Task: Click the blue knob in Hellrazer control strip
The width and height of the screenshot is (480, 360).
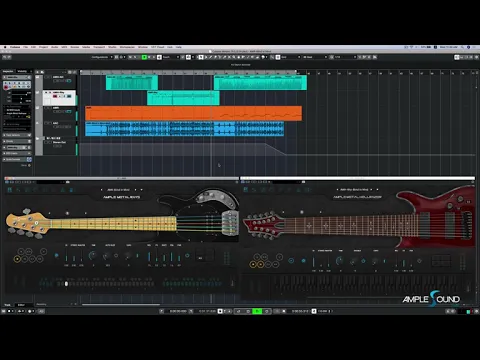Action: click(339, 260)
